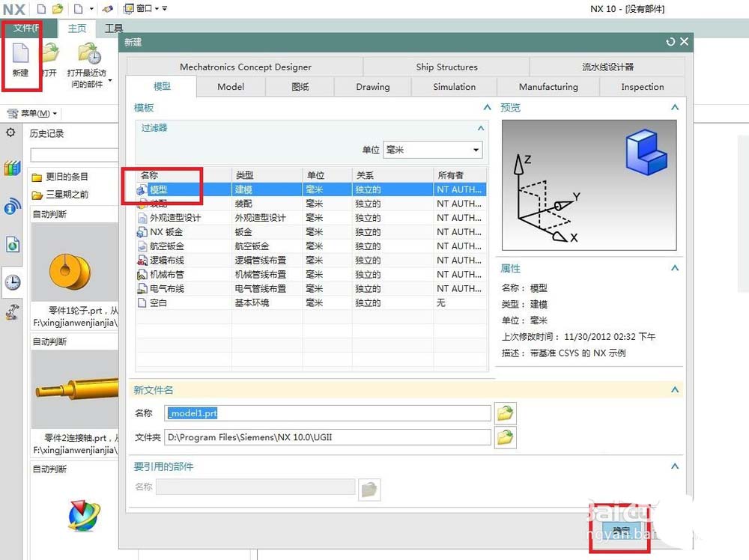Click the 零件2连接轴.prt shaft thumbnail
749x560 pixels.
74,389
